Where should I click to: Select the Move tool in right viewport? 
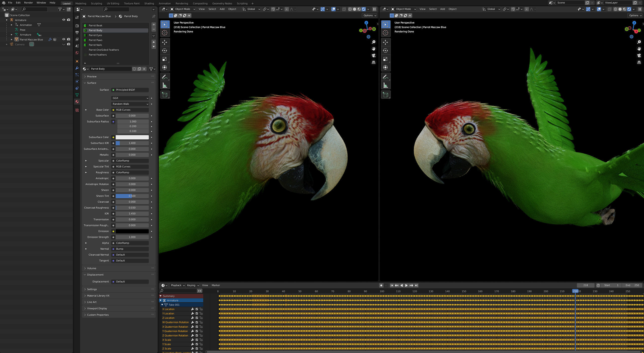(x=385, y=42)
